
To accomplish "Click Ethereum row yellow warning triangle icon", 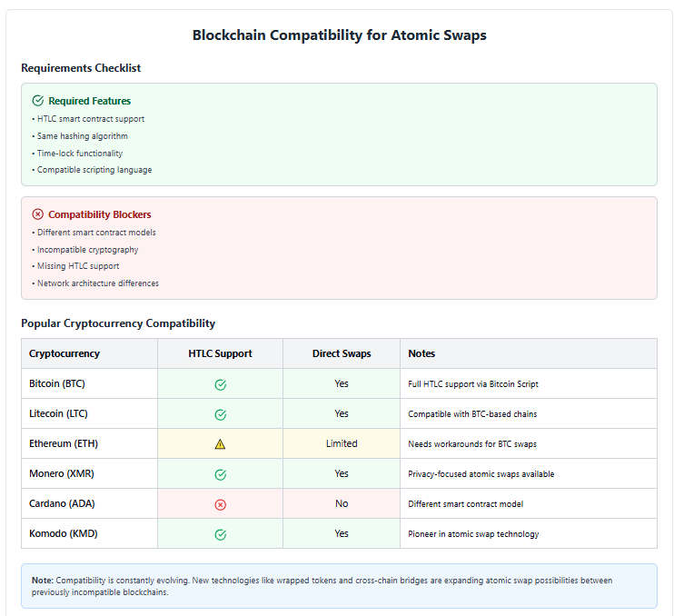I will coord(220,444).
